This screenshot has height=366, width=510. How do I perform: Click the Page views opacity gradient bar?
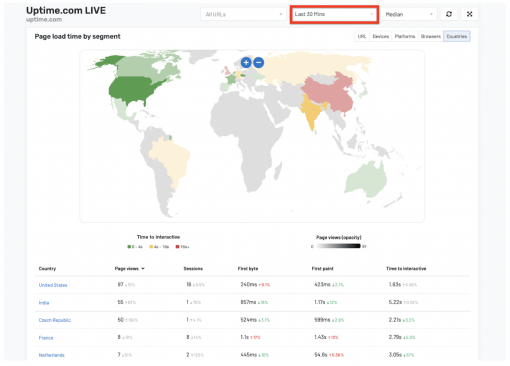tap(338, 246)
